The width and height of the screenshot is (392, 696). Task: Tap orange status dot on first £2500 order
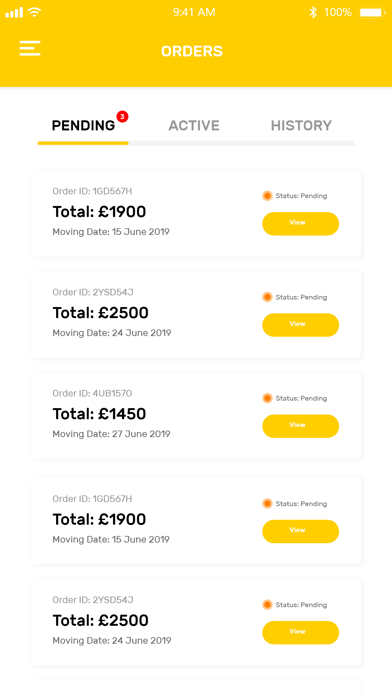coord(267,297)
